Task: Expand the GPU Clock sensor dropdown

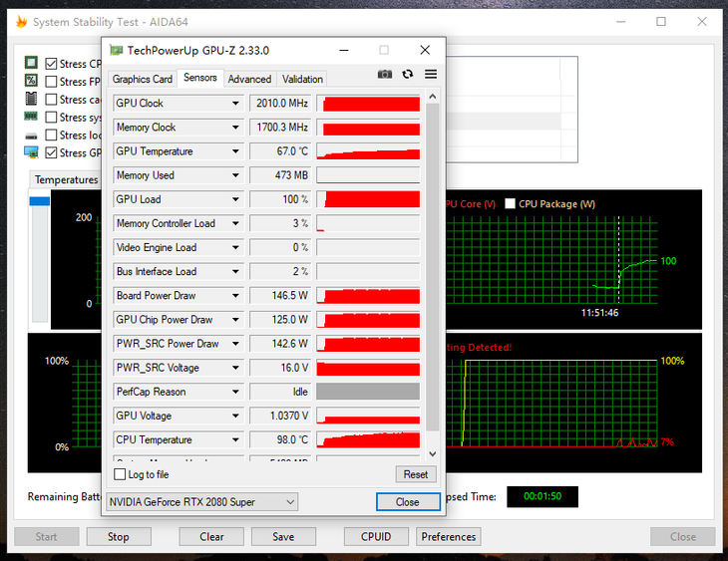Action: (236, 104)
